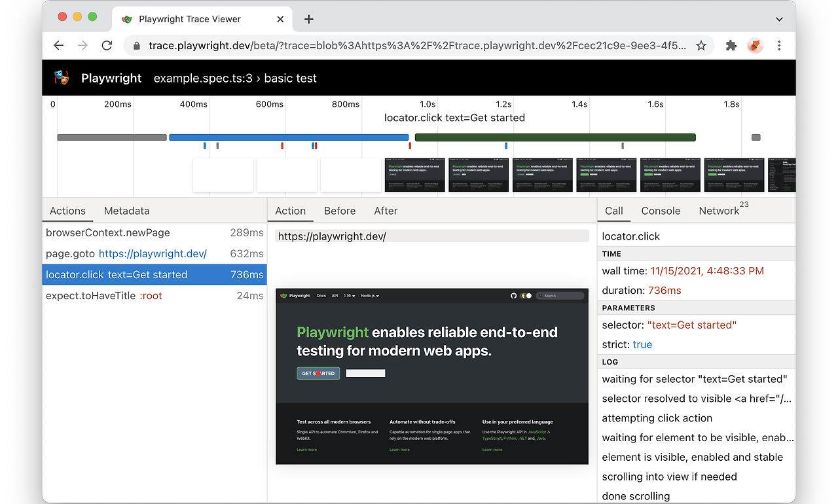838x504 pixels.
Task: Select the browserContext.newPage action row
Action: [x=155, y=233]
